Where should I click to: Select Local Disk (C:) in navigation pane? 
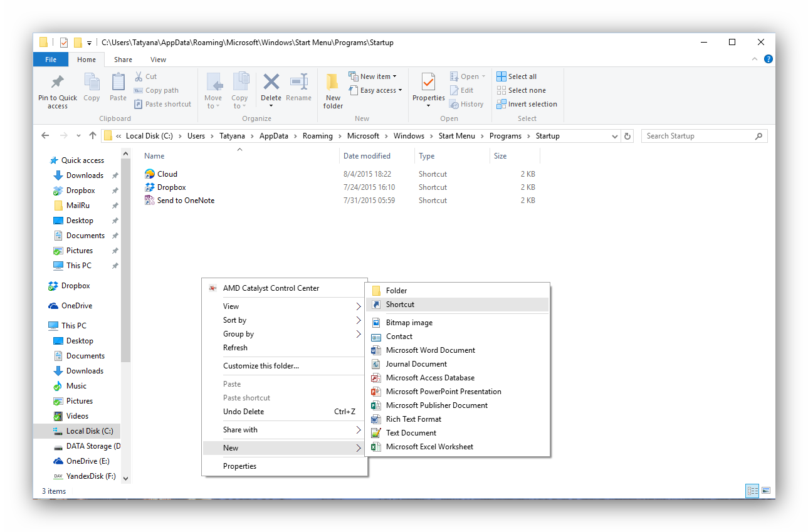pyautogui.click(x=77, y=431)
